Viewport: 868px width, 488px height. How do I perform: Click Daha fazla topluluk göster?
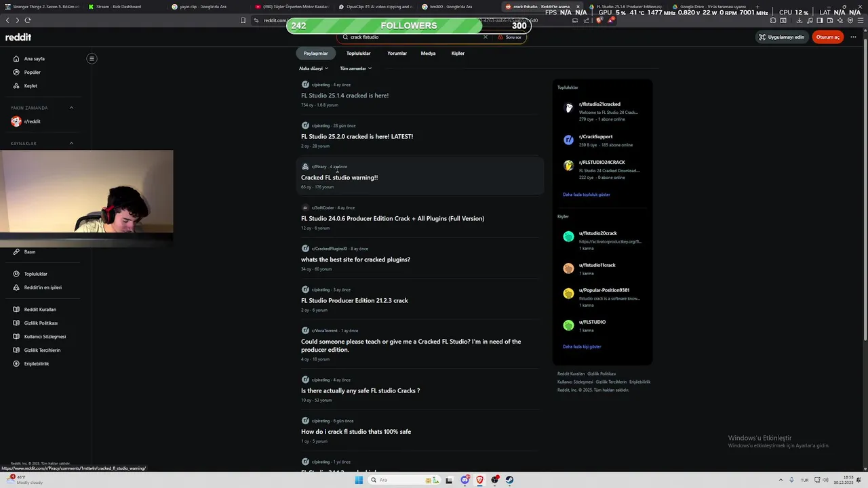tap(587, 195)
